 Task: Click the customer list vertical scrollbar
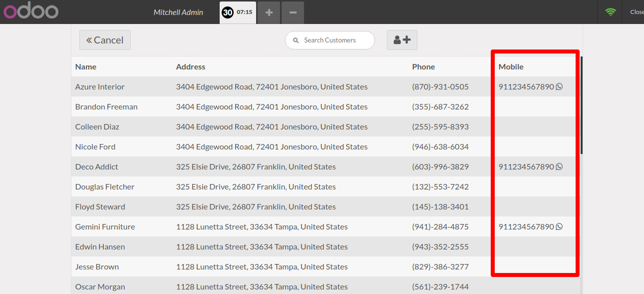[582, 105]
